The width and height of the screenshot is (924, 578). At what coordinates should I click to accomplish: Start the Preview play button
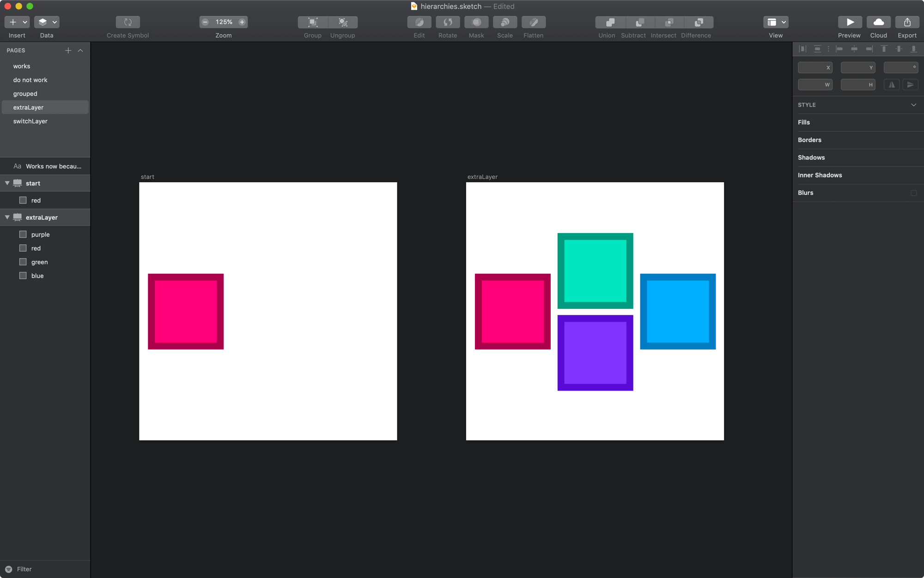tap(850, 22)
